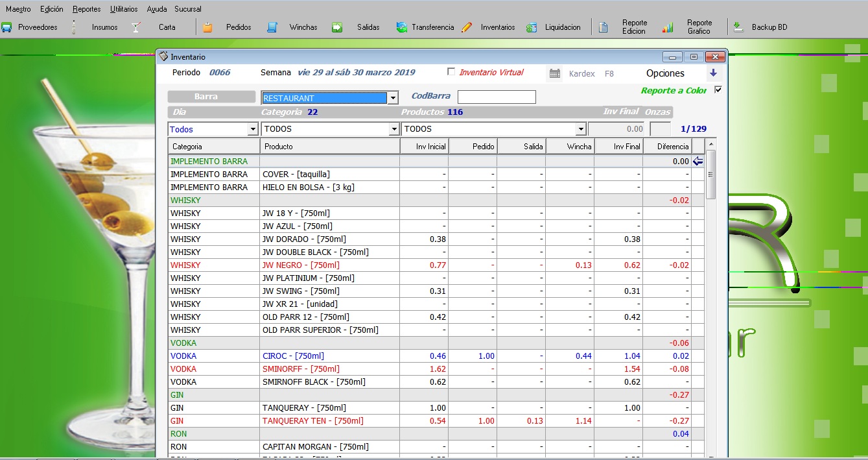Click the Proveedores toolbar icon
868x460 pixels.
[x=7, y=27]
